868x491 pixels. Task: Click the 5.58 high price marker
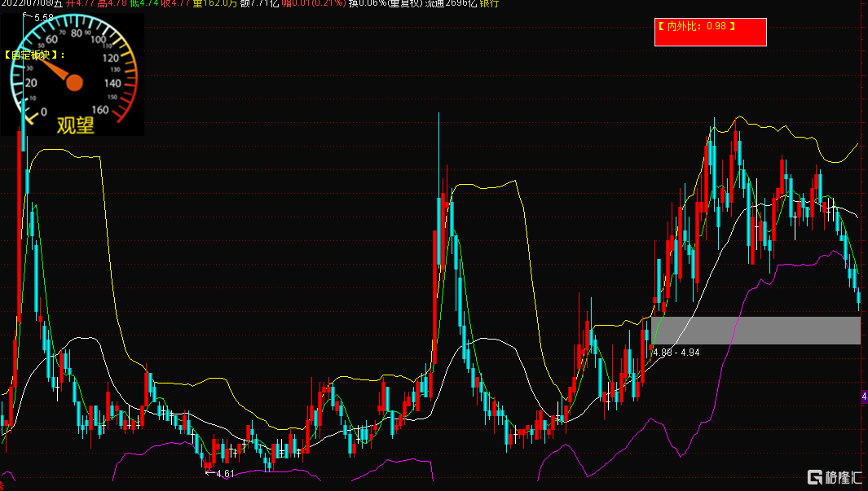click(x=44, y=18)
